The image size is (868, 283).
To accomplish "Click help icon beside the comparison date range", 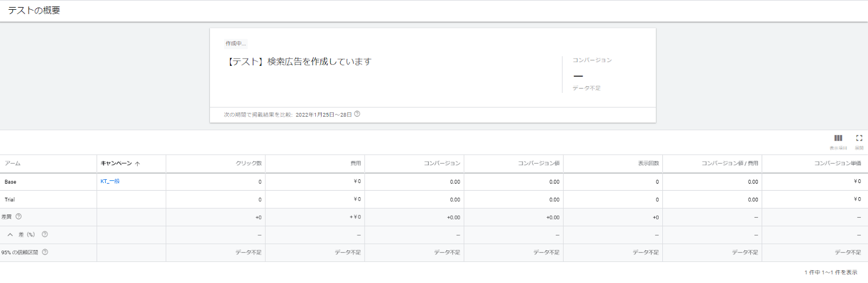I will pyautogui.click(x=357, y=114).
